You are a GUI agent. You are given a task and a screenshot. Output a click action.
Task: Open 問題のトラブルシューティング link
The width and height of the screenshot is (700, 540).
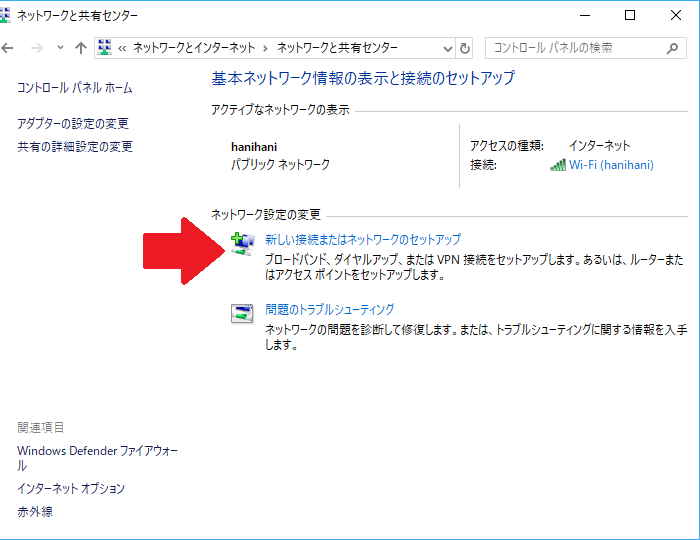[330, 309]
